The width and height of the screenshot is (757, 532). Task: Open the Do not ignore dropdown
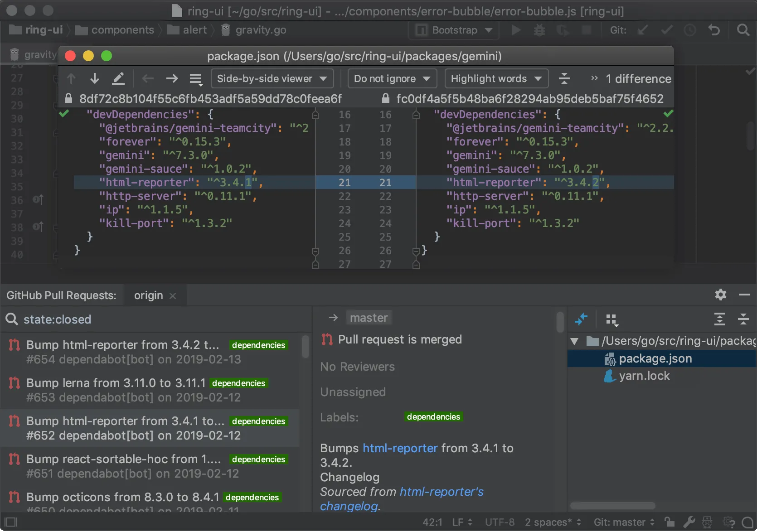[x=392, y=78]
